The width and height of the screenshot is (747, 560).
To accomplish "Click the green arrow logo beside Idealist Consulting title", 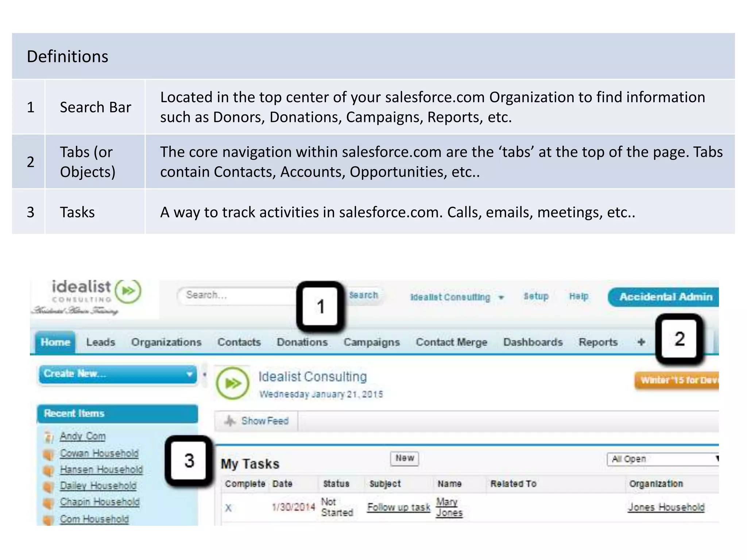I will tap(233, 383).
